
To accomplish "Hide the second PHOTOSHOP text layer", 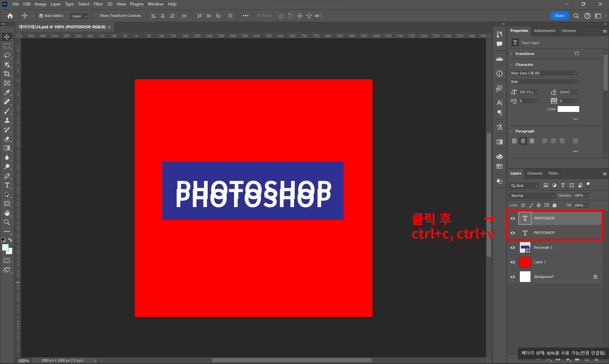I will 513,233.
